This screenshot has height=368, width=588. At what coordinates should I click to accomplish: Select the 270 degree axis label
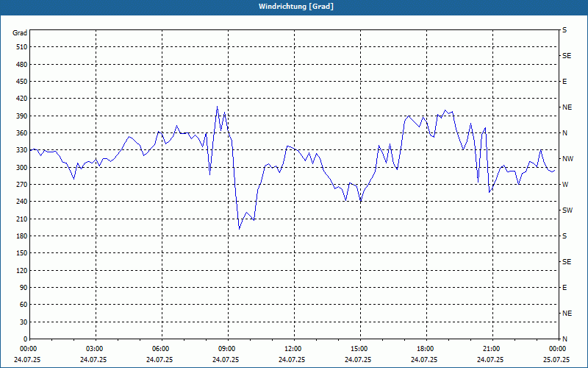coord(22,185)
